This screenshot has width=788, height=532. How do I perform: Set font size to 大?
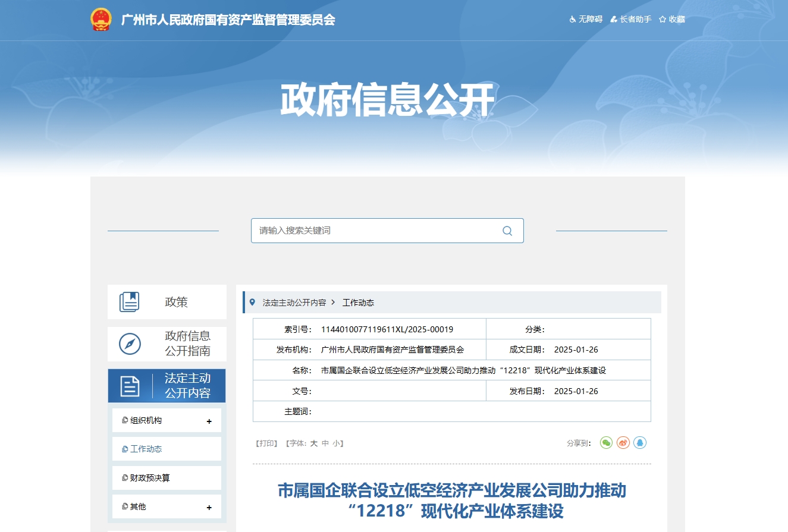point(313,443)
